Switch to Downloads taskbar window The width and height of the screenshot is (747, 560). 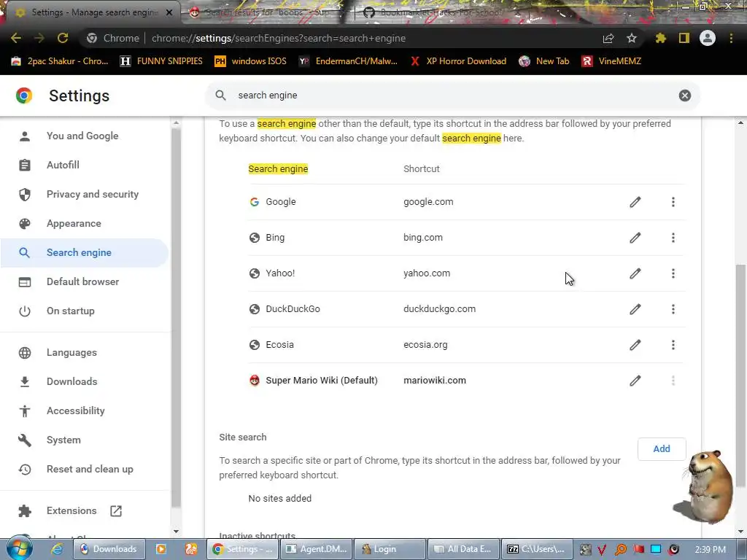[x=109, y=549]
